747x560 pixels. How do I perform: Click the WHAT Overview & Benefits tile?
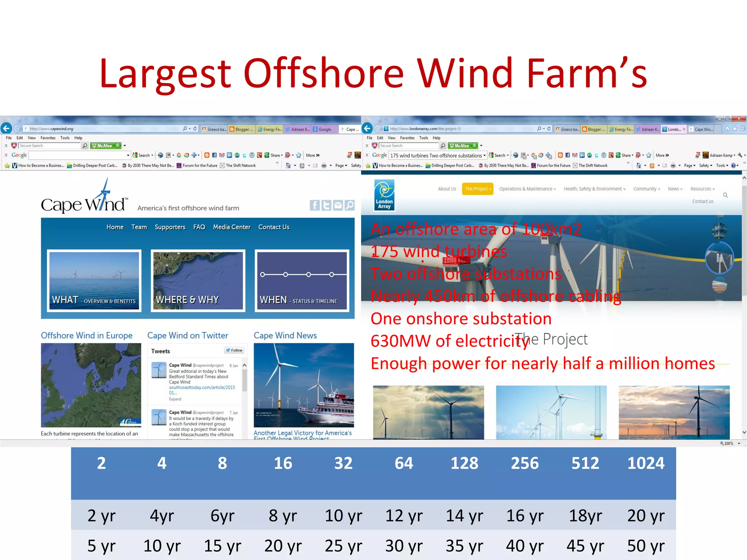pos(94,281)
